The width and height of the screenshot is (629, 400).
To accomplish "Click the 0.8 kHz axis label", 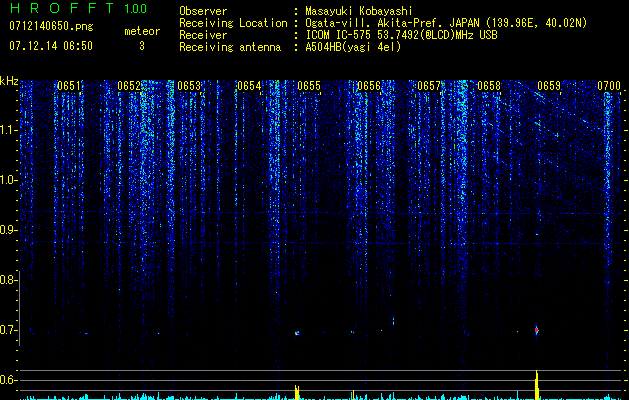I will click(x=8, y=280).
